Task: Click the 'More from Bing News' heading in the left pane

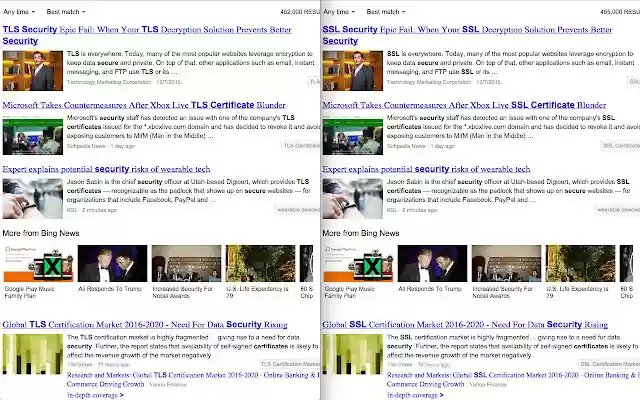Action: point(41,233)
